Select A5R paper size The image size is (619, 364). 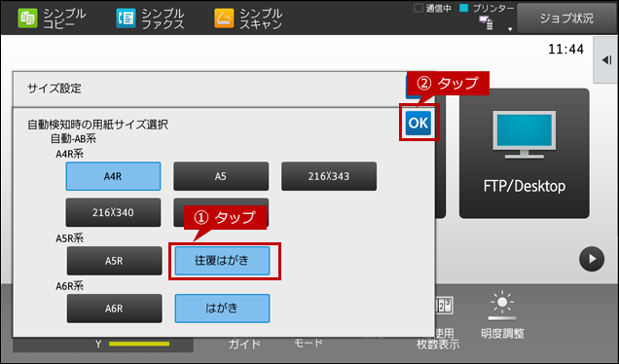tap(115, 261)
